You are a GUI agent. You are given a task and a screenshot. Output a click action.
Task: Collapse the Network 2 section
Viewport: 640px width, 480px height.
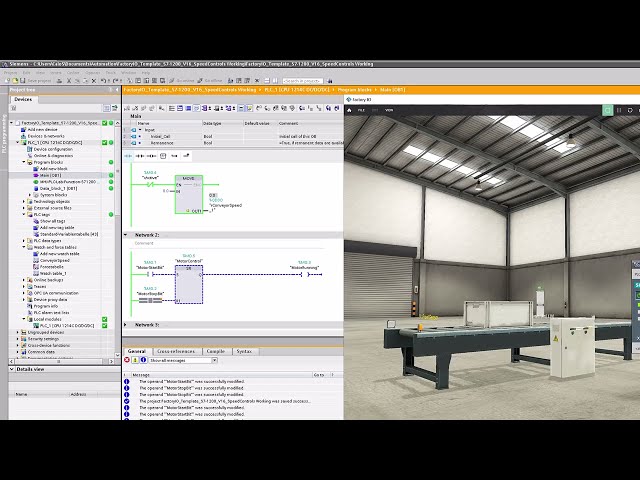(x=126, y=235)
